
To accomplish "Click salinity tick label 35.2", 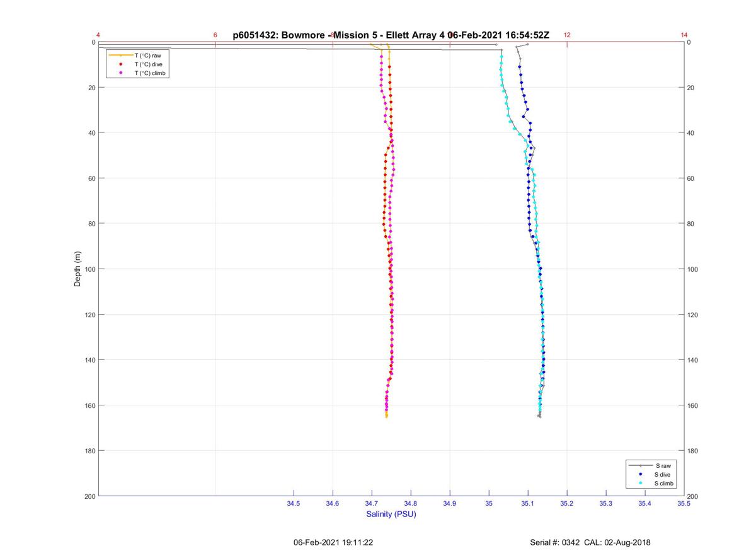I will [x=567, y=503].
